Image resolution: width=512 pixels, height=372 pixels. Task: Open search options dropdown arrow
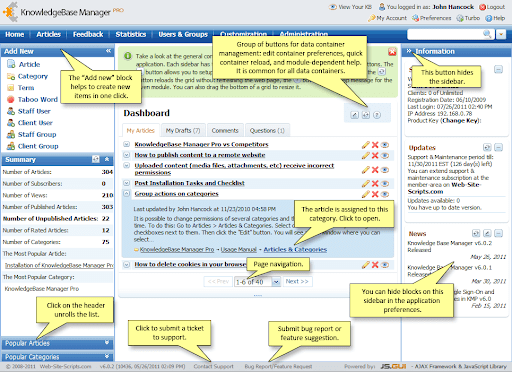(x=501, y=34)
